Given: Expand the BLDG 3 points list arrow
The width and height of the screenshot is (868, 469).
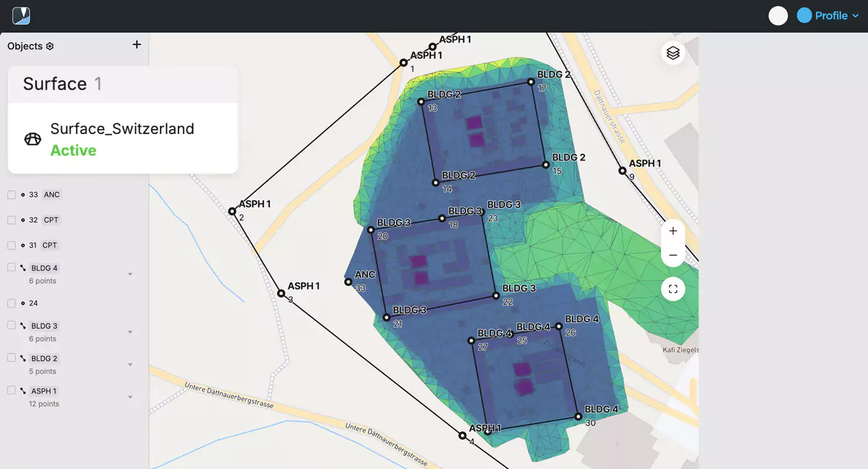Looking at the screenshot, I should 130,332.
